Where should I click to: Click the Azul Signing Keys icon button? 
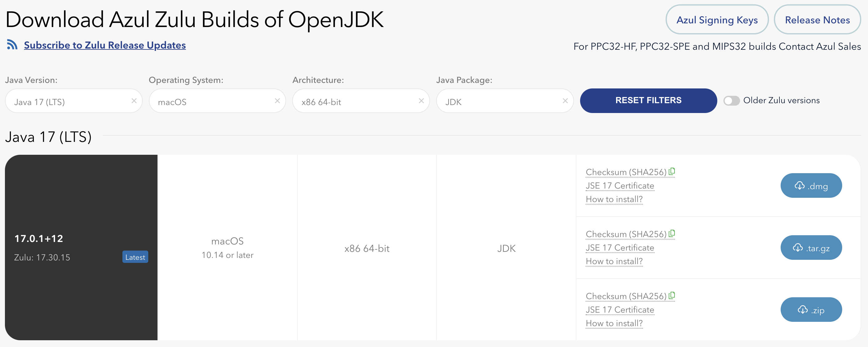click(x=716, y=19)
